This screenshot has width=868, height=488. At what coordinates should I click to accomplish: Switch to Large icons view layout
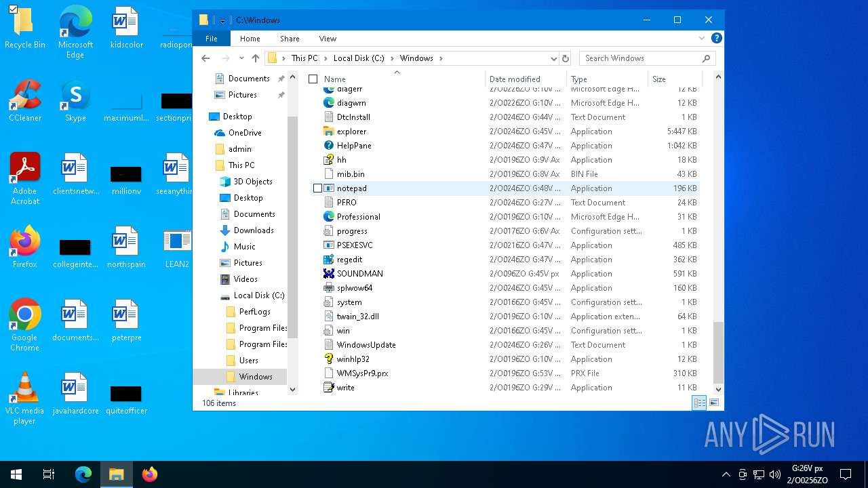[x=713, y=403]
